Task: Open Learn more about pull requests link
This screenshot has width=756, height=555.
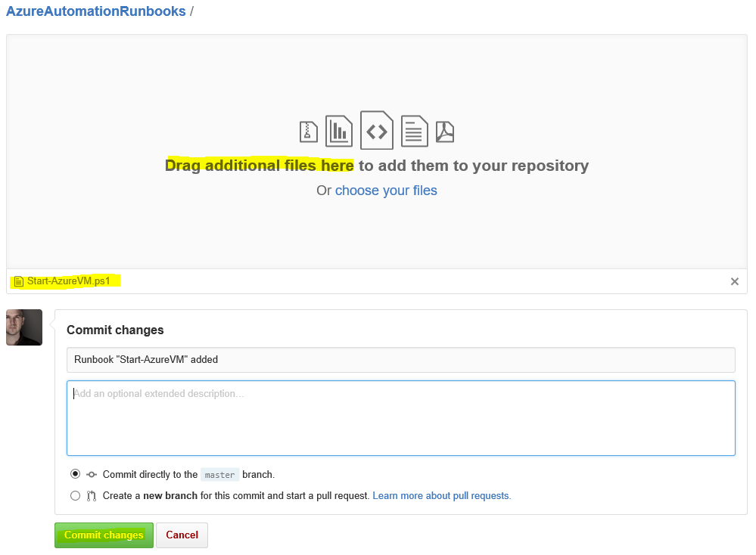Action: [x=441, y=496]
